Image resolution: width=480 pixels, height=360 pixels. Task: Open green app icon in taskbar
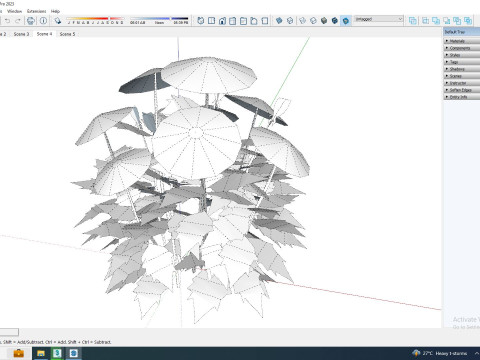[x=57, y=353]
